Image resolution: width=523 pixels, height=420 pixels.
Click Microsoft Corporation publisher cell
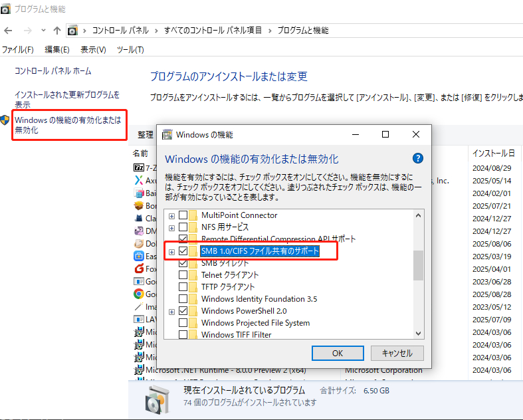click(x=383, y=370)
